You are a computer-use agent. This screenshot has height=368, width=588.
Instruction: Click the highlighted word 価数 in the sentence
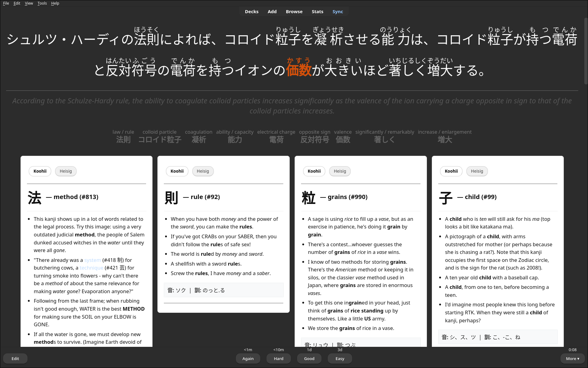point(299,70)
